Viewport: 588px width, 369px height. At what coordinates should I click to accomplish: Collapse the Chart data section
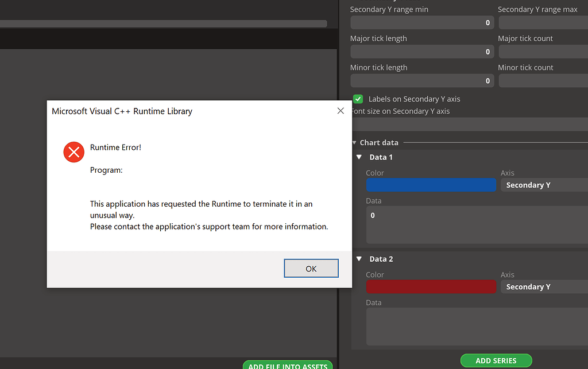point(354,143)
